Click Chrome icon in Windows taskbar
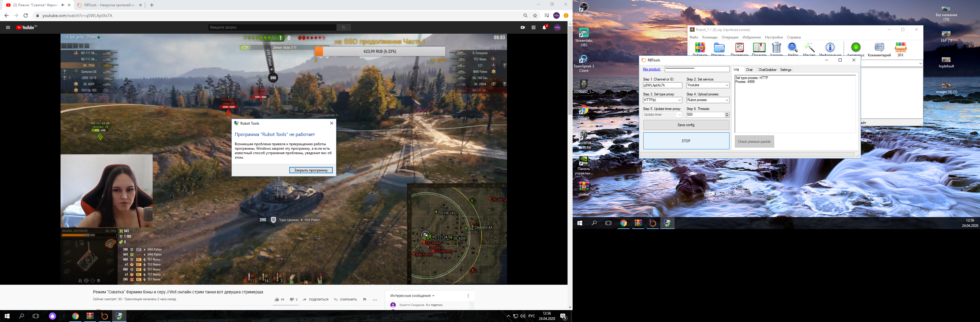Screen dimensions: 980x322 click(x=75, y=316)
